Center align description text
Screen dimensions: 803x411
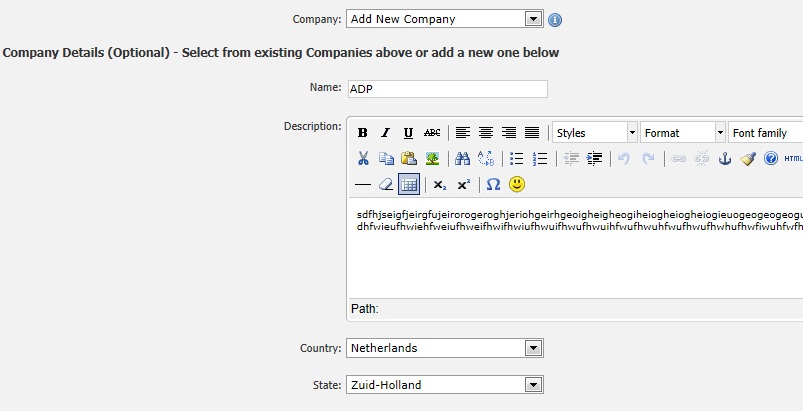click(x=485, y=133)
